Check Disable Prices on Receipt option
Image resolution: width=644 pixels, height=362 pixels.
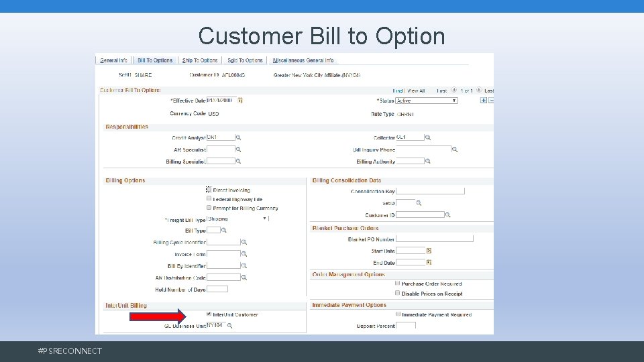tap(398, 293)
